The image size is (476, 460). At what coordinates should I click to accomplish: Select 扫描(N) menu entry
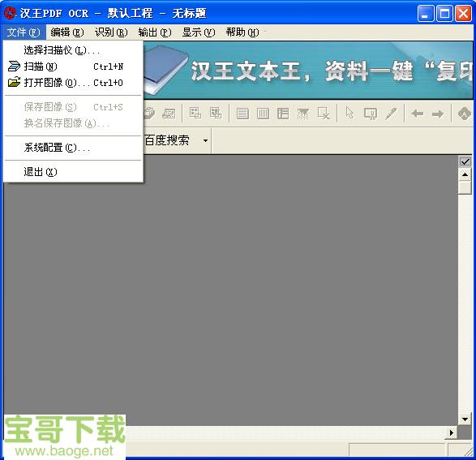73,67
